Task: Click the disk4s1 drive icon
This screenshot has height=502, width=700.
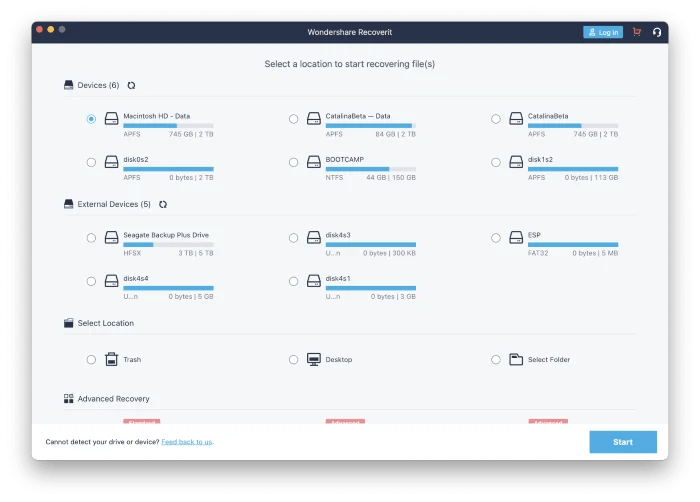Action: tap(314, 280)
